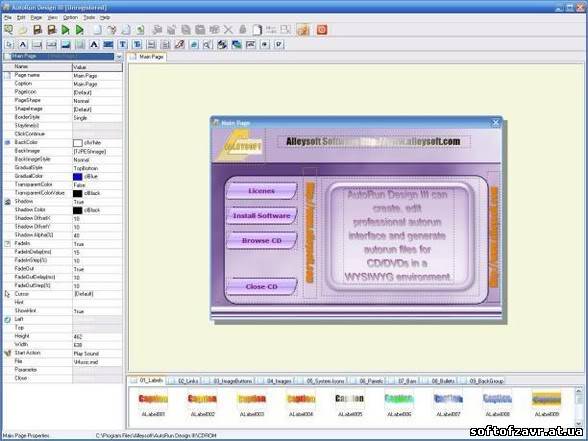The height and width of the screenshot is (441, 588).
Task: Select the Internet Explorer web link tool
Action: click(194, 45)
